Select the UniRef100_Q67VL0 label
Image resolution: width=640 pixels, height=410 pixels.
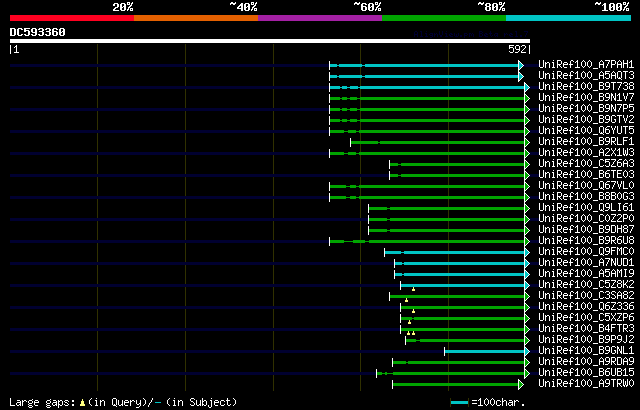point(586,186)
